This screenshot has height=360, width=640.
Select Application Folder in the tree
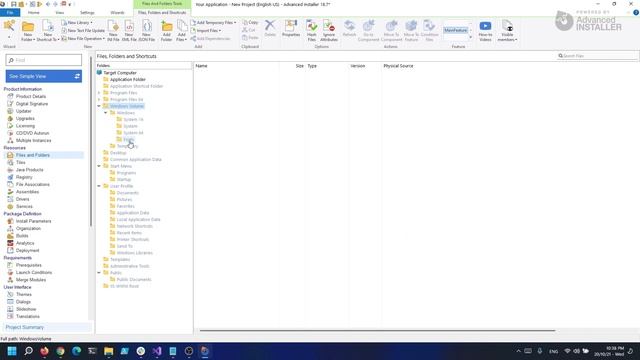pos(127,80)
